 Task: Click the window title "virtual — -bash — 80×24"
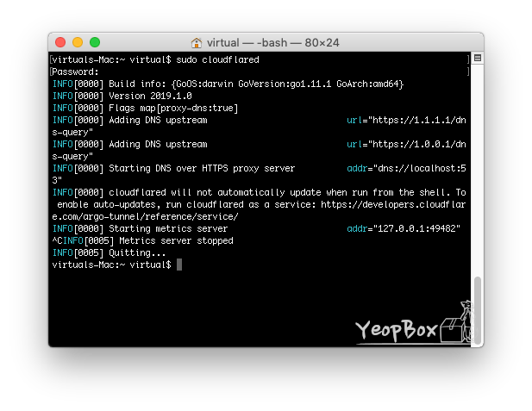(272, 43)
